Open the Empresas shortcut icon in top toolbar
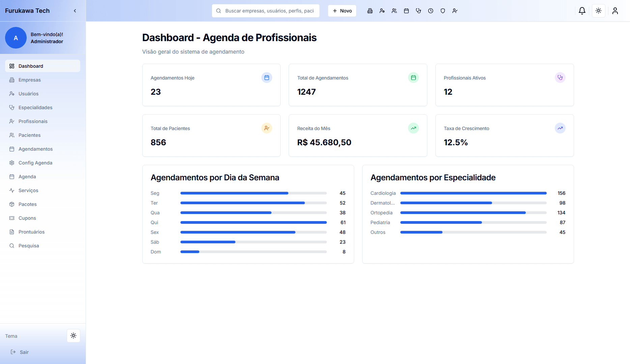The height and width of the screenshot is (364, 630). [370, 10]
